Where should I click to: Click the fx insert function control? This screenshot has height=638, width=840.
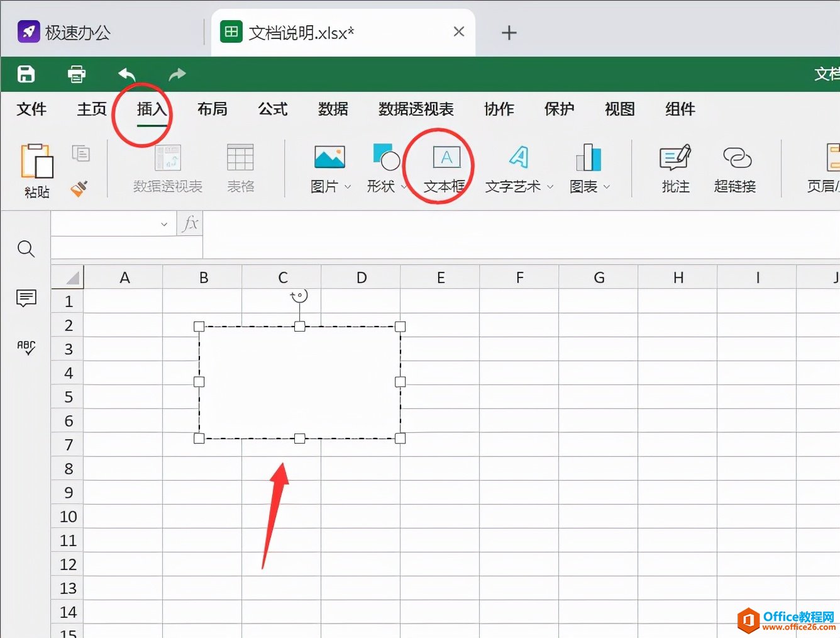(190, 223)
